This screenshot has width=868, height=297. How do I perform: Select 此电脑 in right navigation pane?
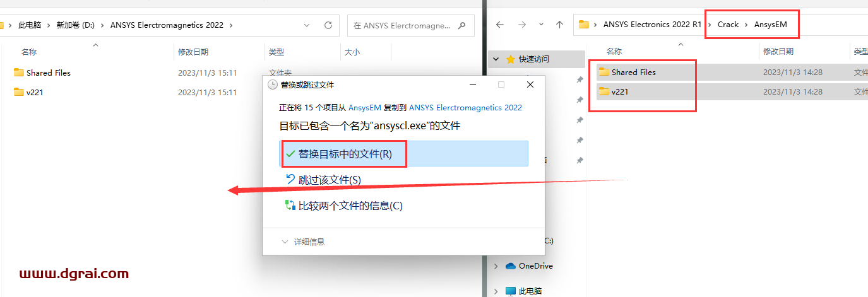pyautogui.click(x=530, y=291)
